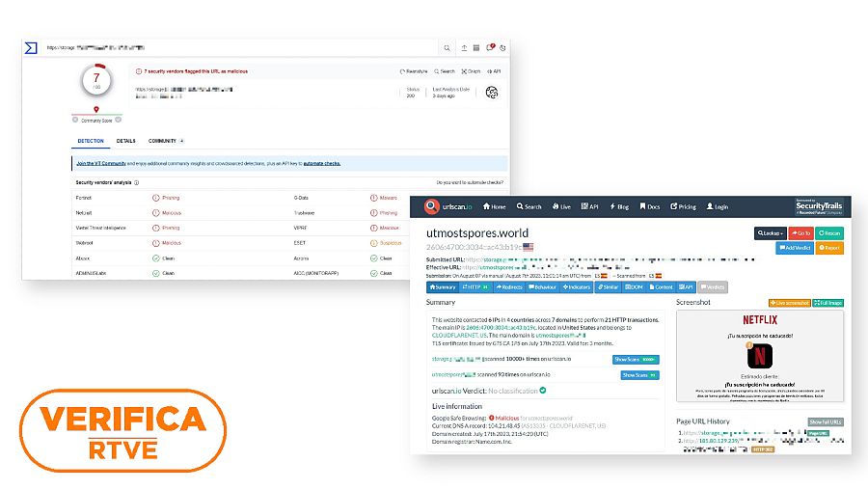Viewport: 868px width, 489px height.
Task: Switch to the COMMUNITY tab
Action: click(166, 141)
